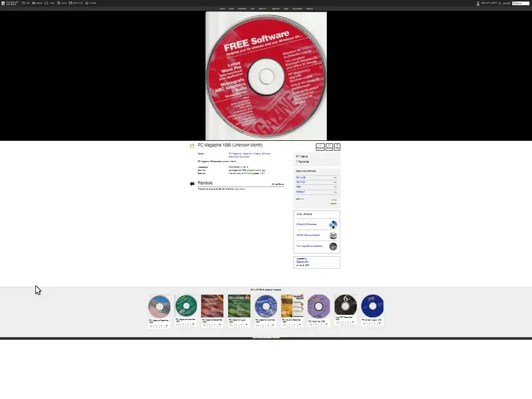Open the CD-ROM Software Collection link
This screenshot has height=399, width=532.
pos(308,235)
